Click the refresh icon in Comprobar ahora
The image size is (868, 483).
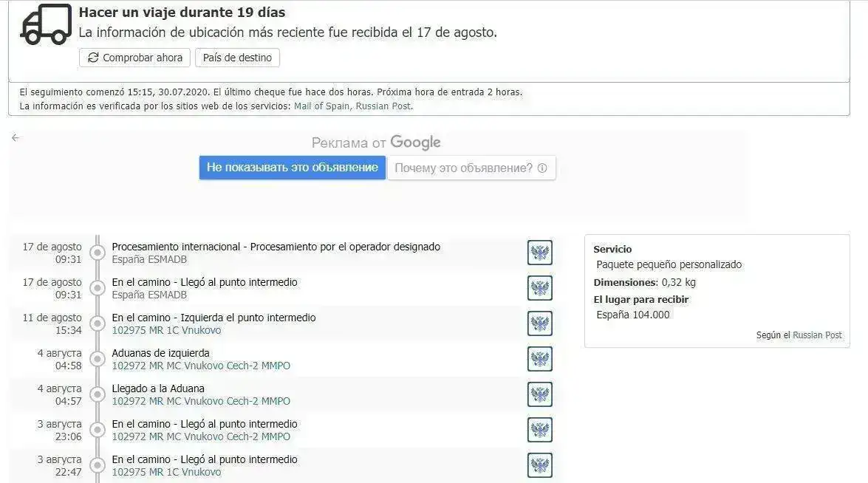click(93, 58)
